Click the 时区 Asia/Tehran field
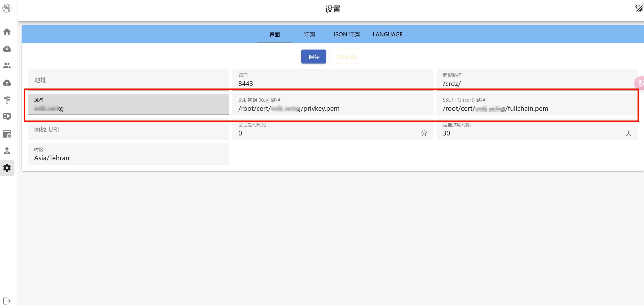644x305 pixels. 128,158
